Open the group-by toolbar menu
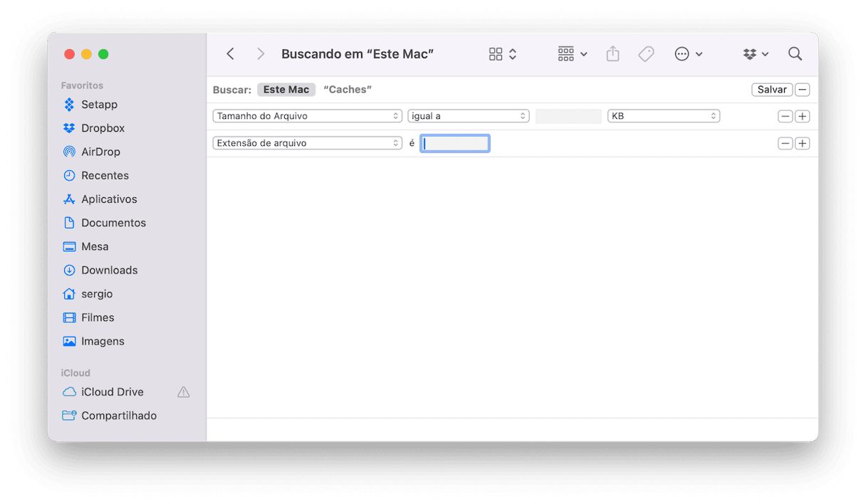 (x=572, y=54)
